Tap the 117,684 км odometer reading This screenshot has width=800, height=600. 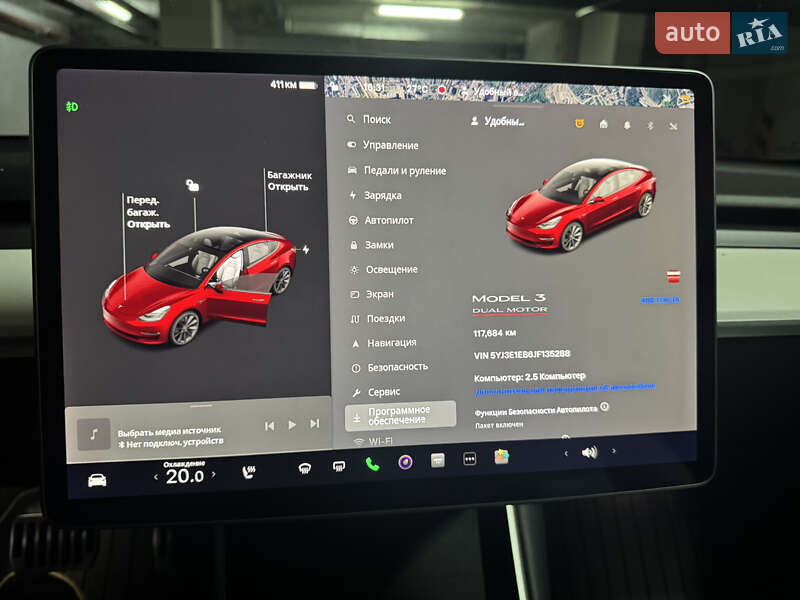click(x=494, y=333)
